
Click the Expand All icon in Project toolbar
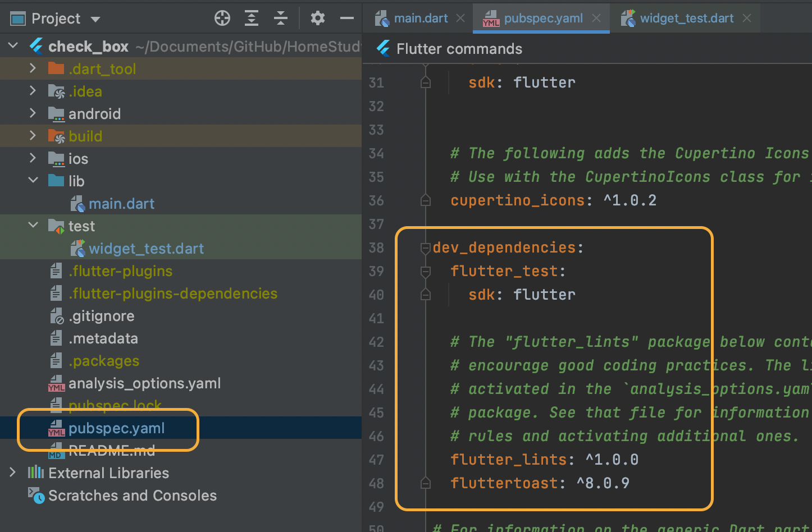pyautogui.click(x=252, y=19)
